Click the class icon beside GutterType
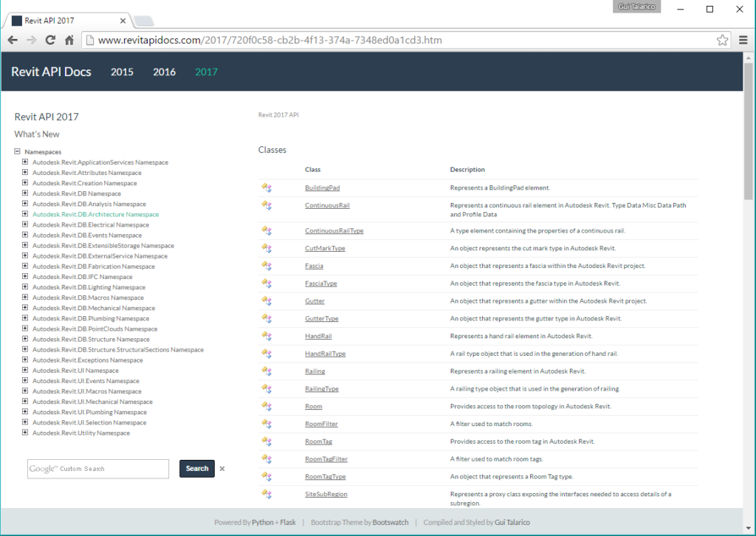This screenshot has height=536, width=756. point(267,319)
